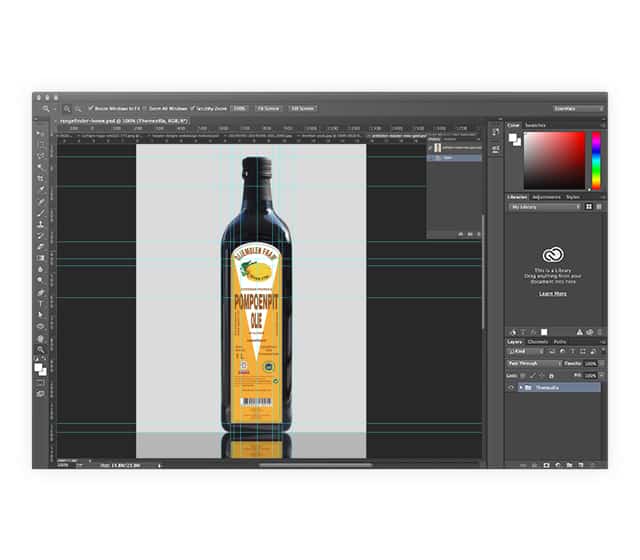Screen dimensions: 640x560
Task: Click the Fill Screen button
Action: click(302, 109)
